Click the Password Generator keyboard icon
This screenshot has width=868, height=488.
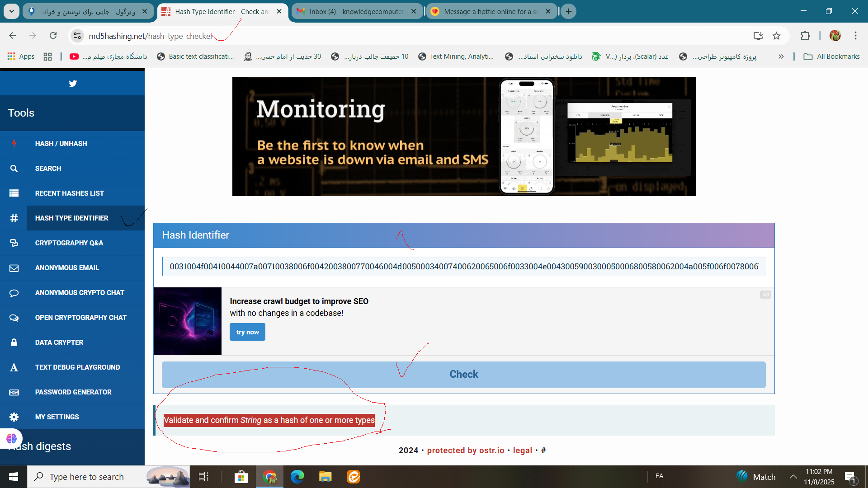pyautogui.click(x=14, y=392)
